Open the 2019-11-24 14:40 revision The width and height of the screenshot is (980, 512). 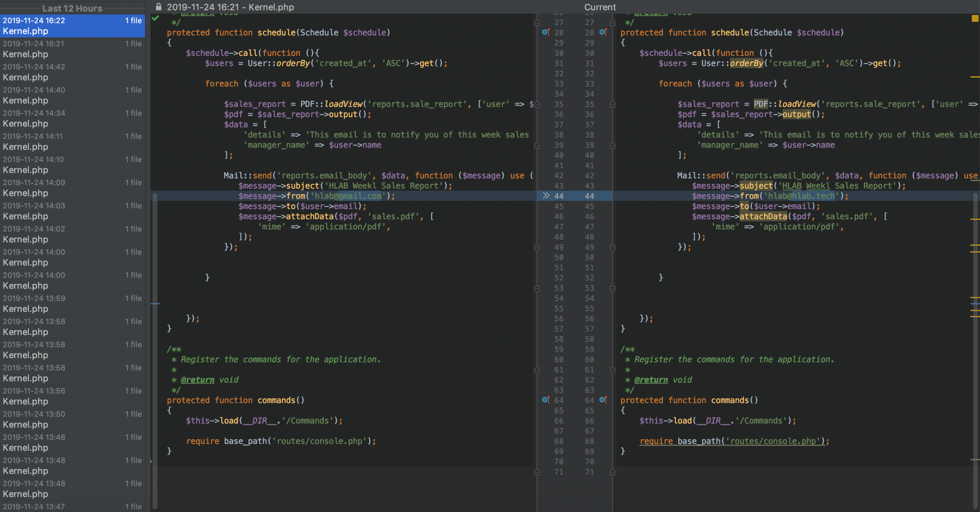coord(72,95)
